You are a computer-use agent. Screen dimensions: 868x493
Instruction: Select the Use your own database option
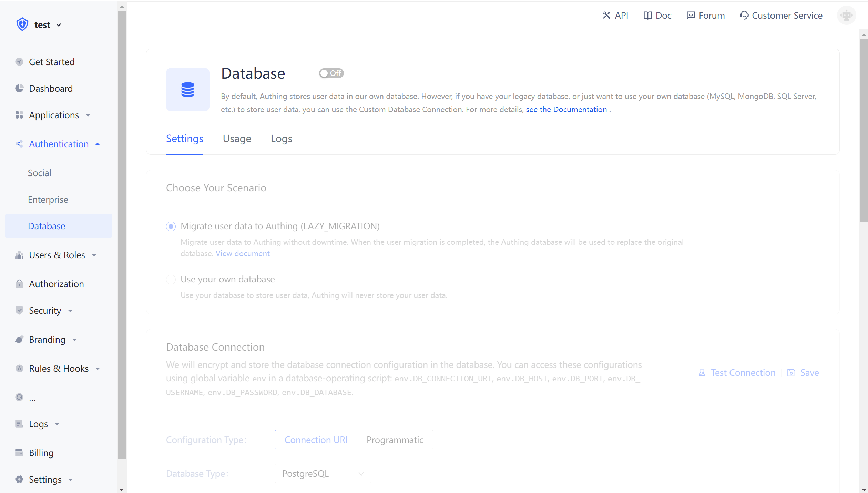[x=171, y=280]
